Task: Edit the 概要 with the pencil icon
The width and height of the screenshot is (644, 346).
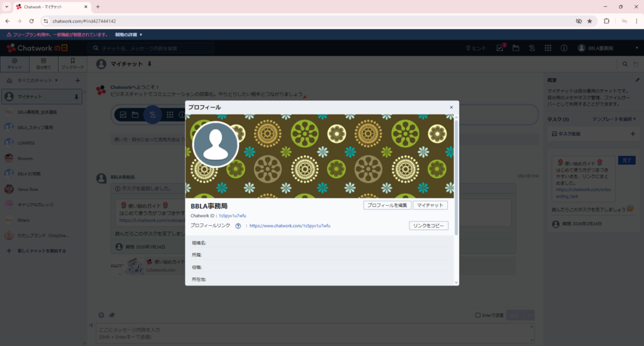Action: click(x=637, y=80)
